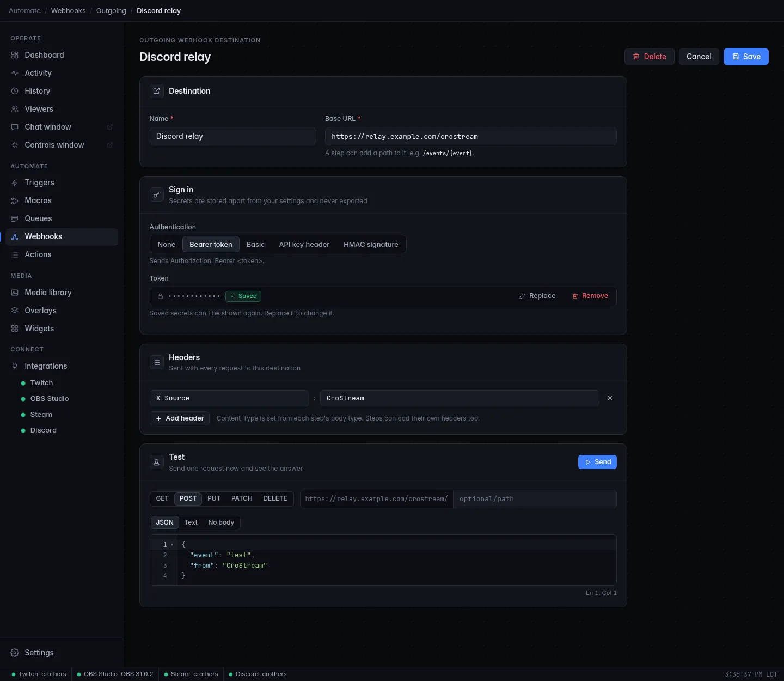Click the Viewers people icon
Screen dimensions: 784x681
tap(15, 109)
